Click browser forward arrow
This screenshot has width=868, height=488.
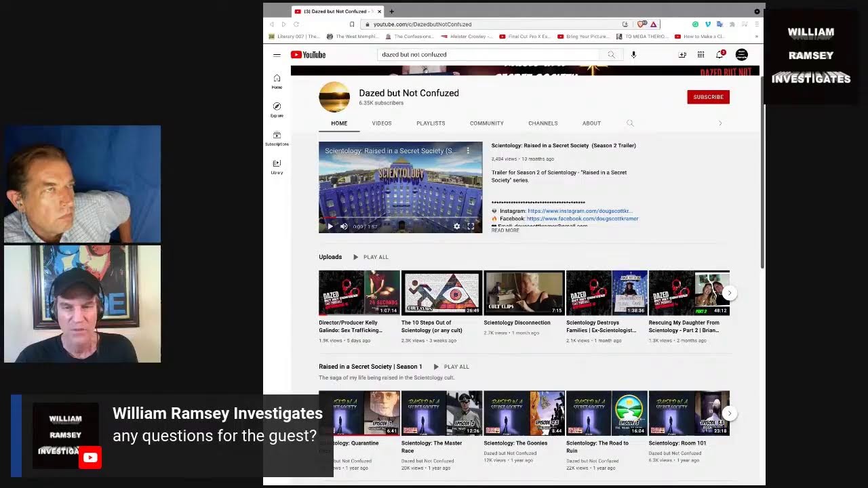[x=284, y=24]
